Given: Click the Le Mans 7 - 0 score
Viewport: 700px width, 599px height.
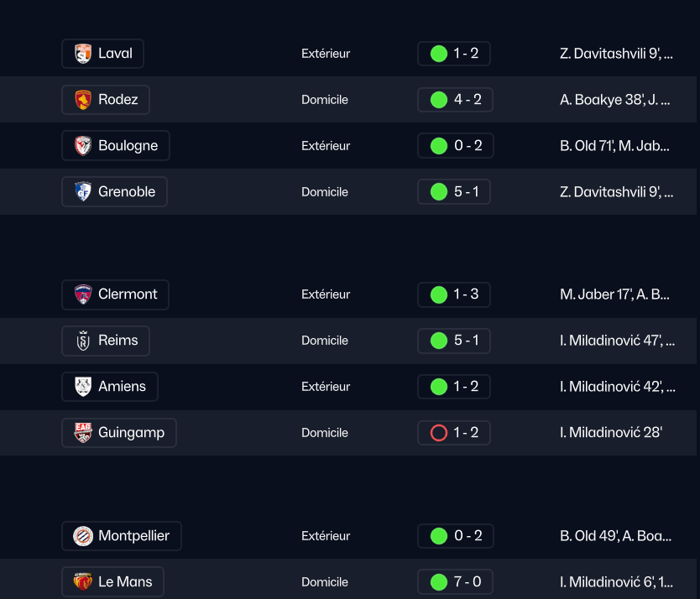Looking at the screenshot, I should (x=455, y=582).
